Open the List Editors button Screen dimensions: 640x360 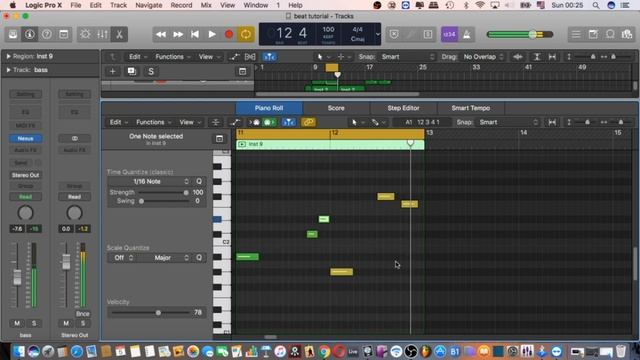576,34
